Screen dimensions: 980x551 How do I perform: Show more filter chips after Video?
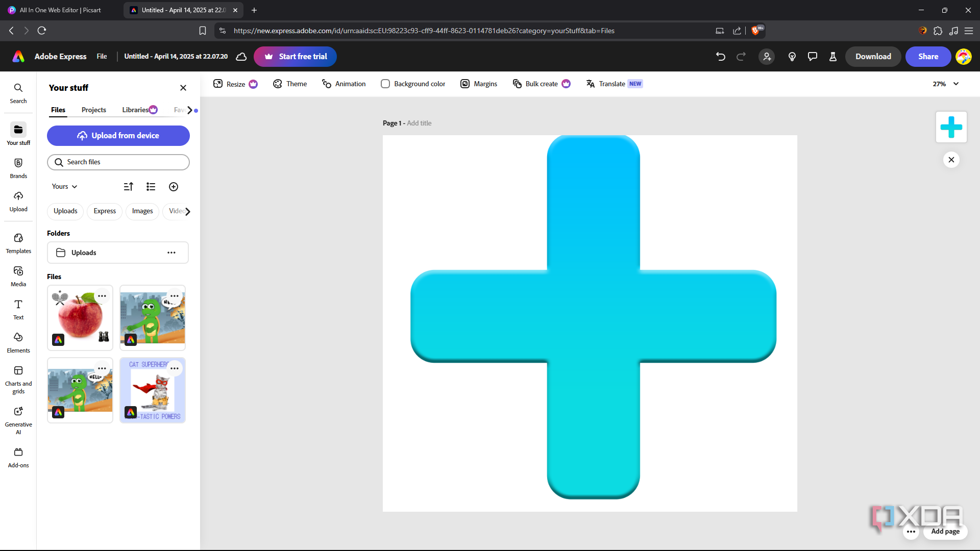click(x=188, y=211)
